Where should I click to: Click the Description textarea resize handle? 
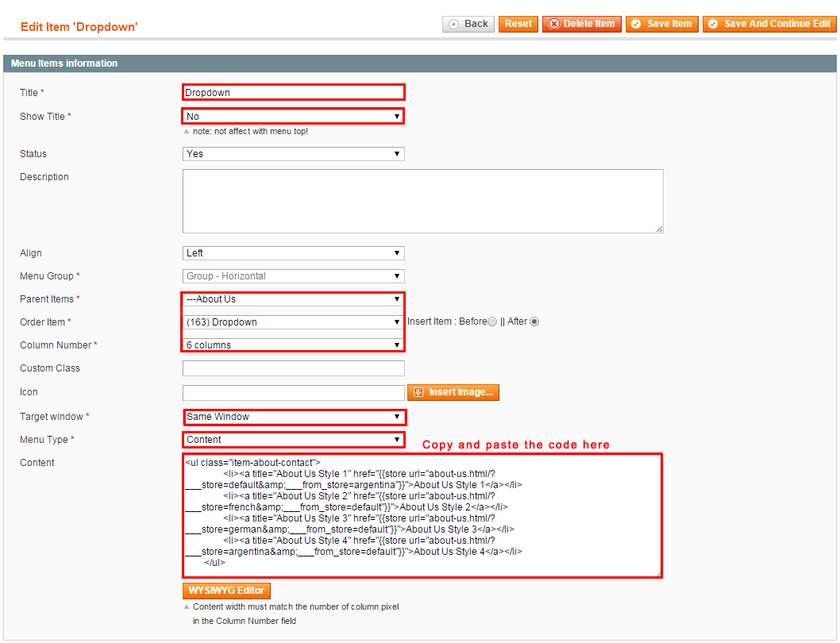tap(660, 229)
